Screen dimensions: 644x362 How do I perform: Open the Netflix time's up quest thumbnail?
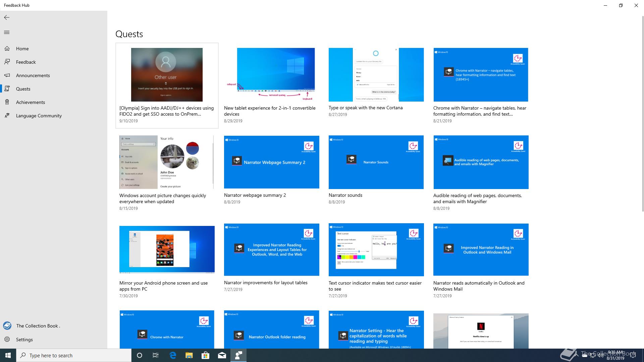click(x=481, y=331)
